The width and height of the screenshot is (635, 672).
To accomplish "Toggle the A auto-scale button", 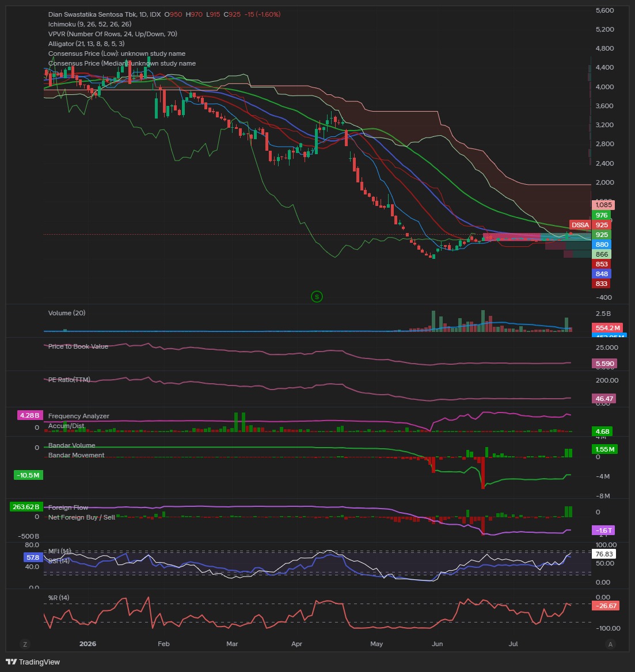I will 610,644.
